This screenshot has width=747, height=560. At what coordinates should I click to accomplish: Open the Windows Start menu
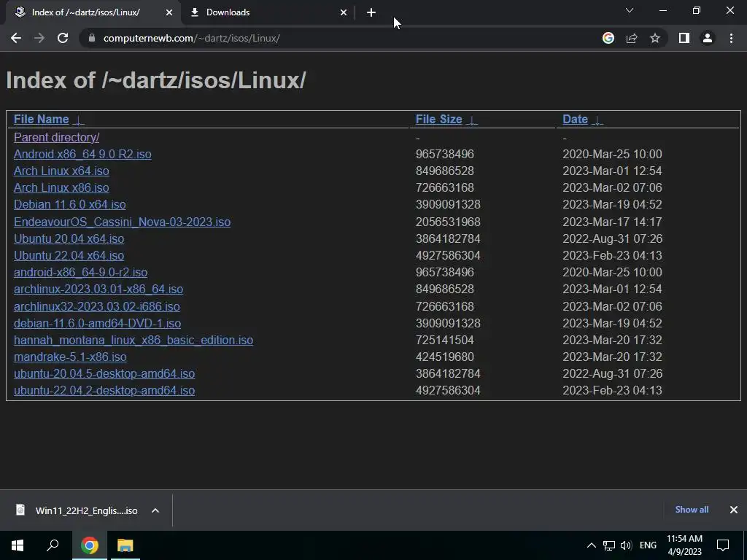[18, 545]
